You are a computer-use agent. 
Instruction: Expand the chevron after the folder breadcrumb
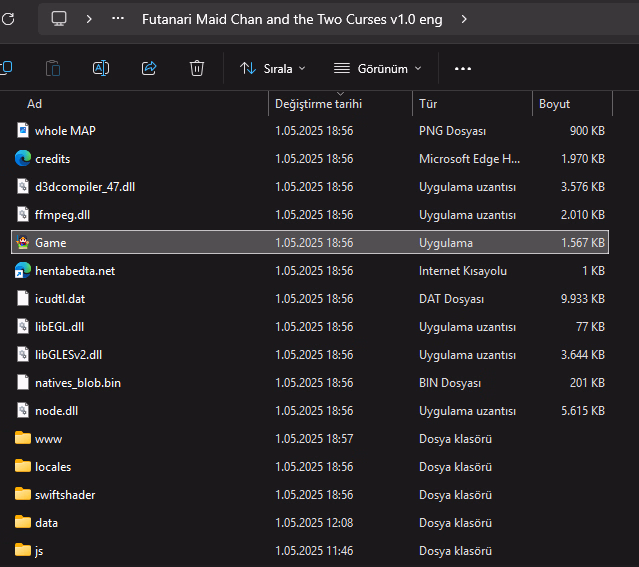coord(464,19)
